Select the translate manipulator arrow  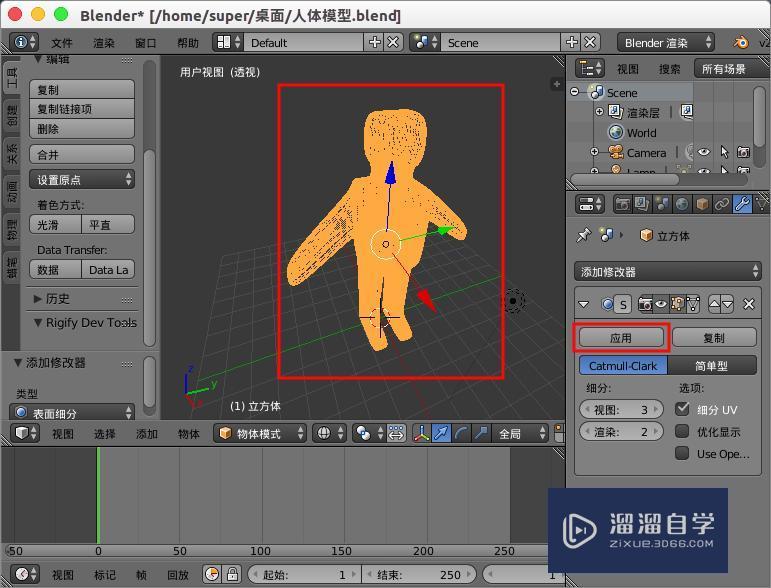(x=441, y=433)
